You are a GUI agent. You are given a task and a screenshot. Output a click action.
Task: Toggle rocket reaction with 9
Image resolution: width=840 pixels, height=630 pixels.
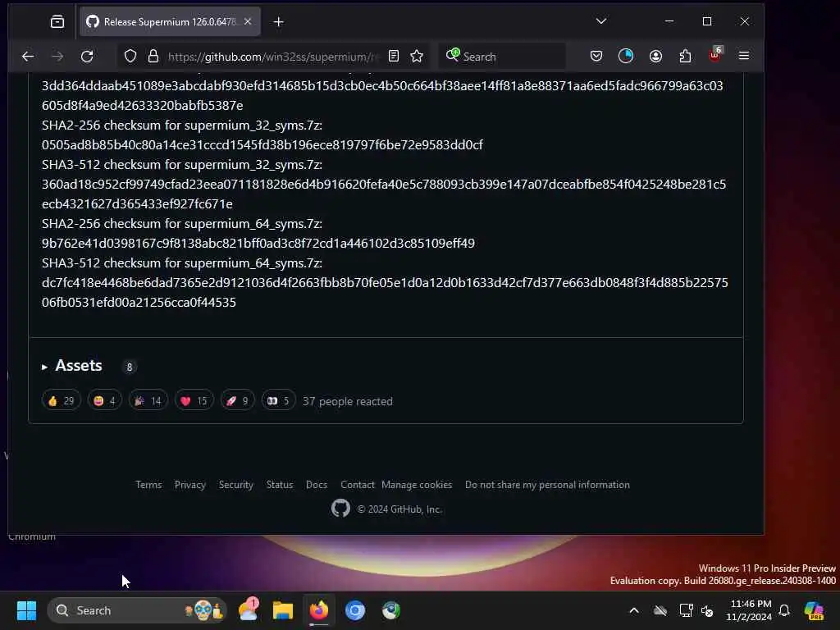(x=237, y=400)
